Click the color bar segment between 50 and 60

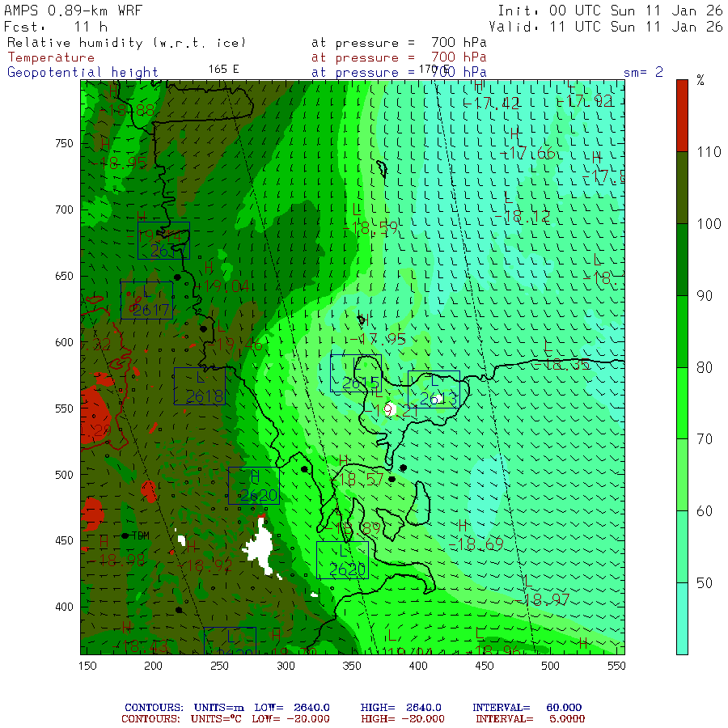click(x=682, y=547)
